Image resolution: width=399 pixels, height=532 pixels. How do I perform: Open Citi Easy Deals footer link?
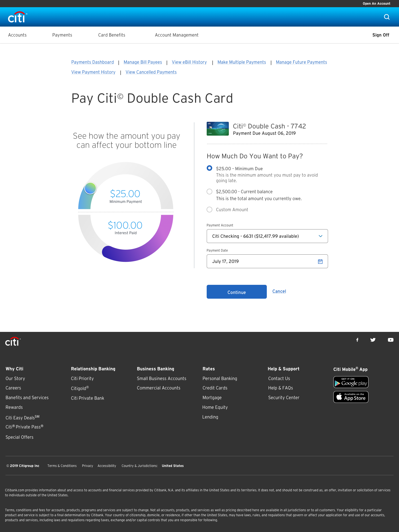pos(22,417)
